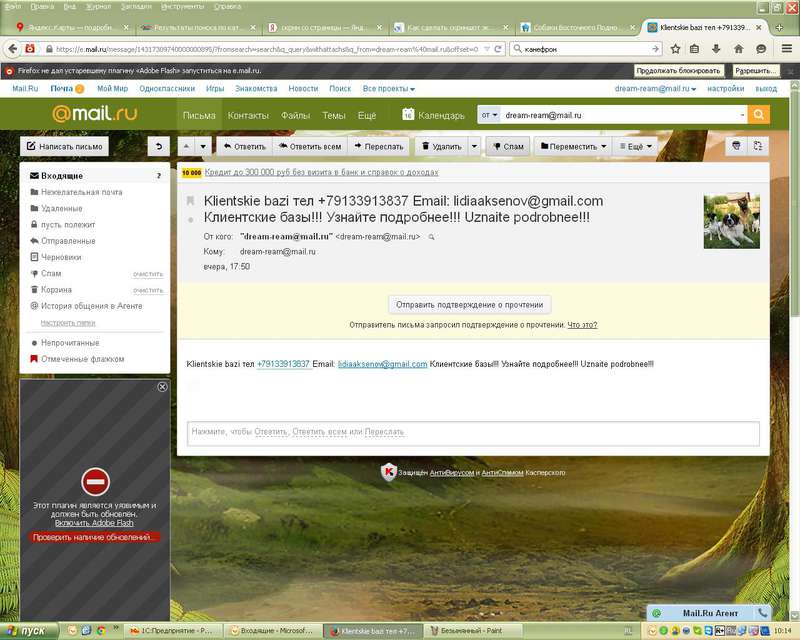Expand the Delete button dropdown arrow
800x640 pixels.
474,146
